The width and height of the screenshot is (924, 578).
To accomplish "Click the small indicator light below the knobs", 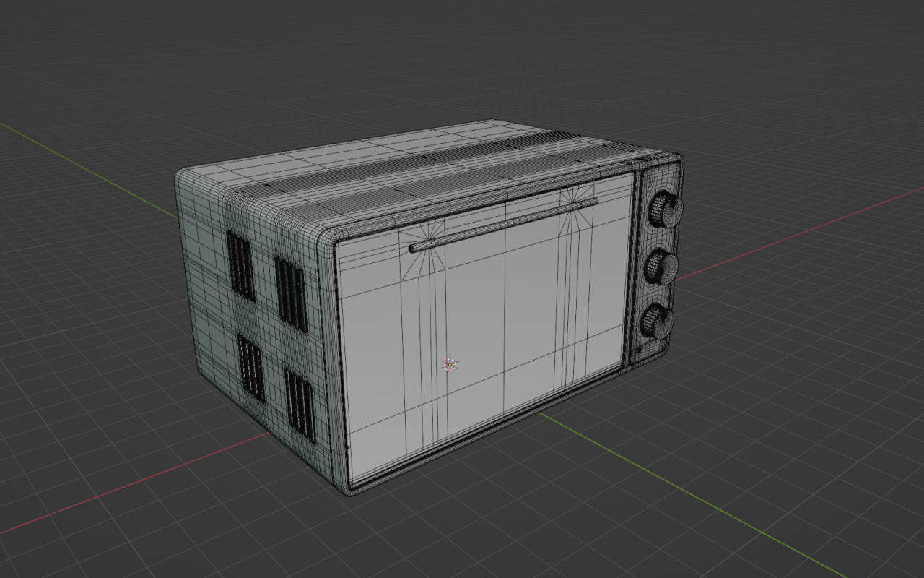I will pyautogui.click(x=637, y=350).
